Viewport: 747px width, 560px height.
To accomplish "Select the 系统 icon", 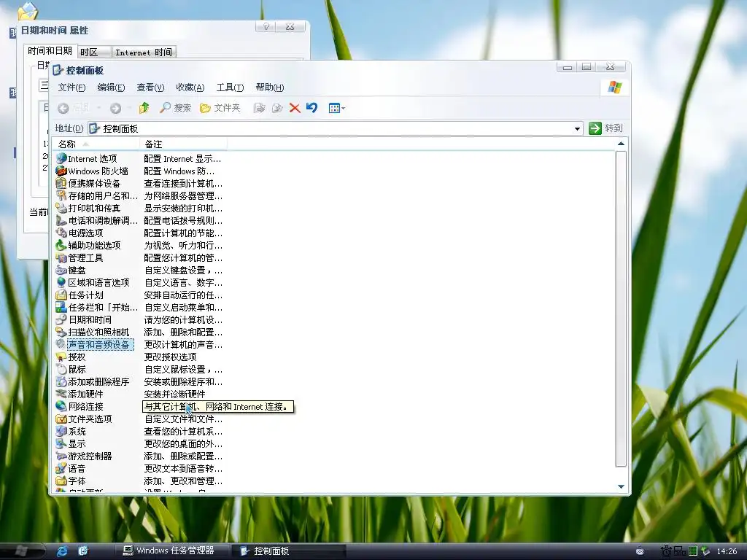I will tap(61, 431).
